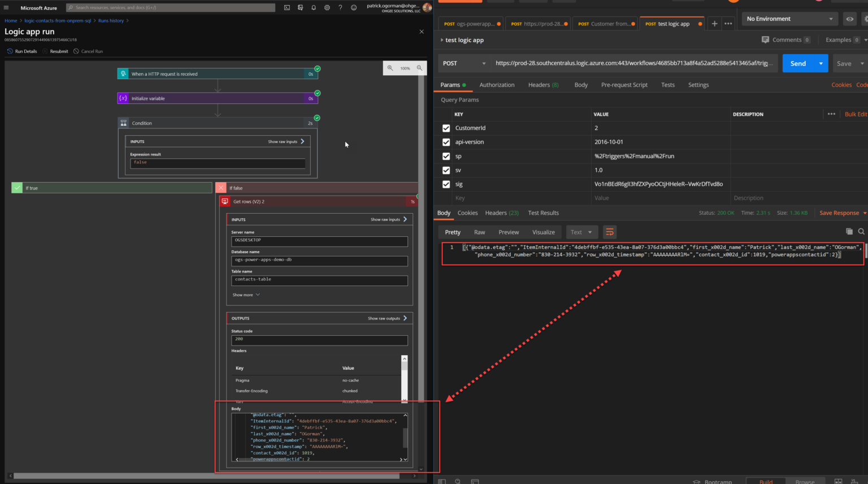Toggle the response line wrap icon
Viewport: 868px width, 484px height.
[609, 232]
